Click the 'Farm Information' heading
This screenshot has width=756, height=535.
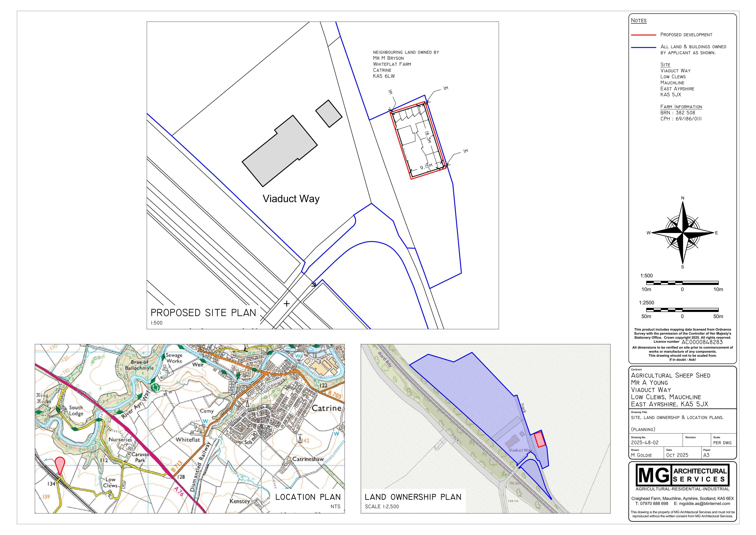pyautogui.click(x=681, y=107)
